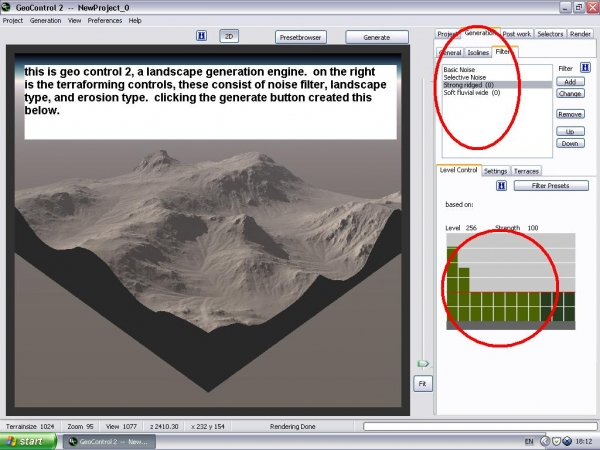Screen dimensions: 600x450
Task: Click the GeoControl app icon in title bar
Action: coord(6,7)
